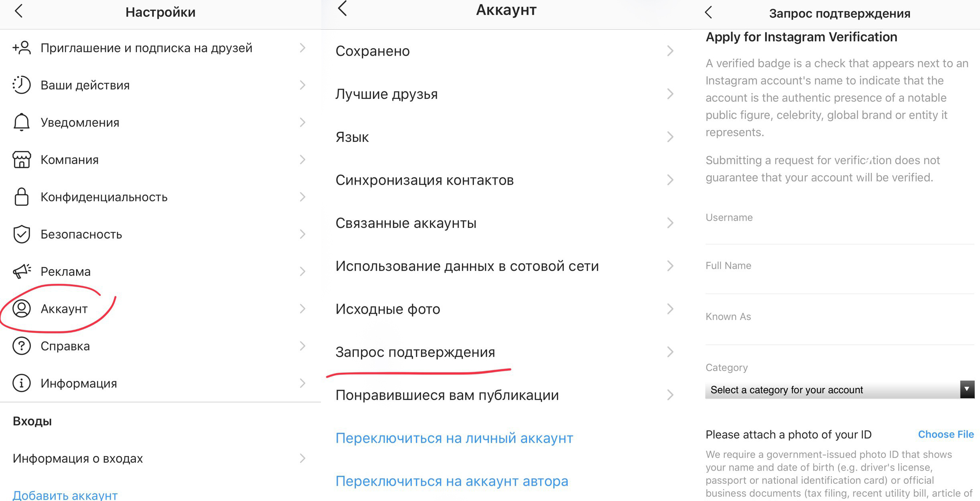Expand the Синхронизация контактов chevron

coord(671,180)
